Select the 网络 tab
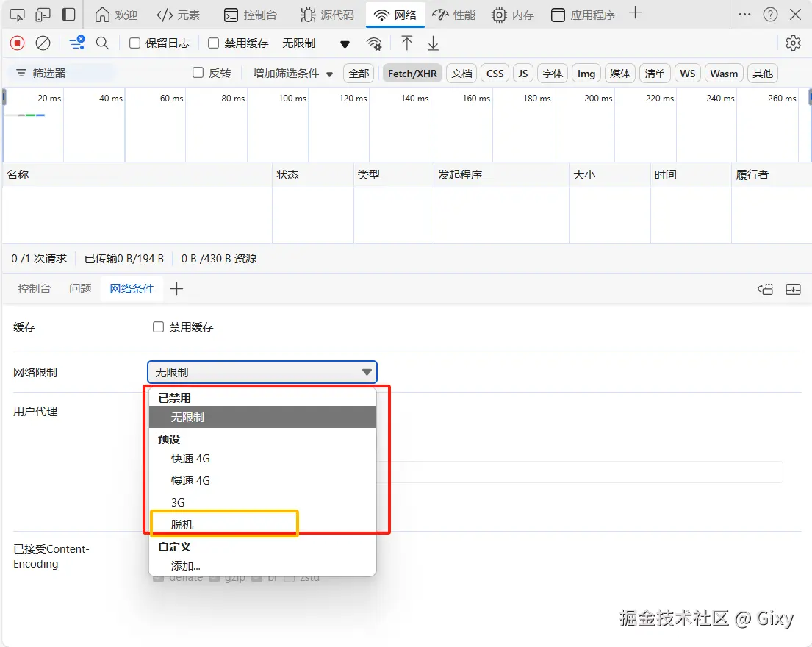 click(395, 15)
